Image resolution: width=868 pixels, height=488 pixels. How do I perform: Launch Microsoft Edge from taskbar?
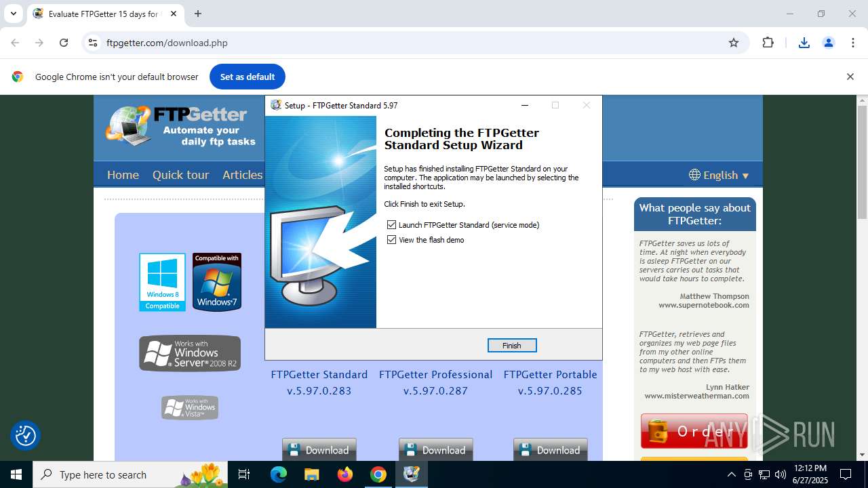point(279,474)
